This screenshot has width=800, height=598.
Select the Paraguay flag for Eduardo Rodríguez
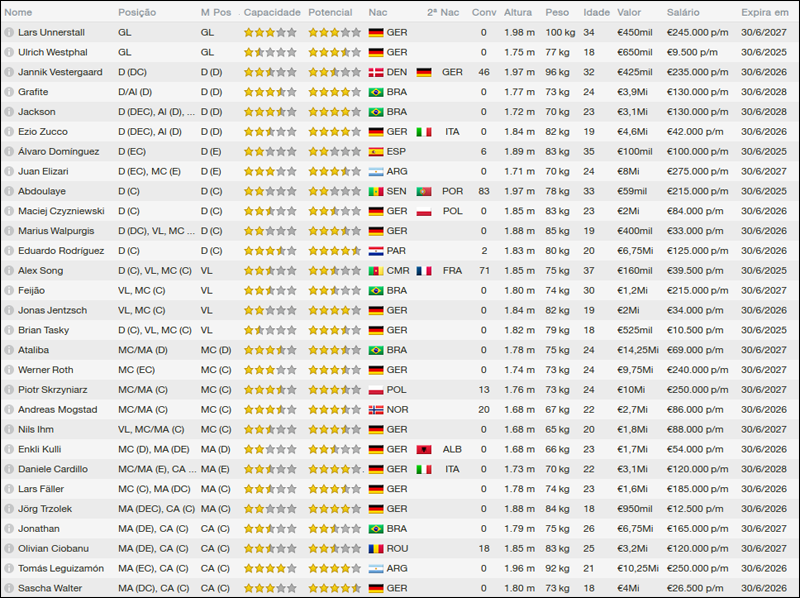point(376,251)
